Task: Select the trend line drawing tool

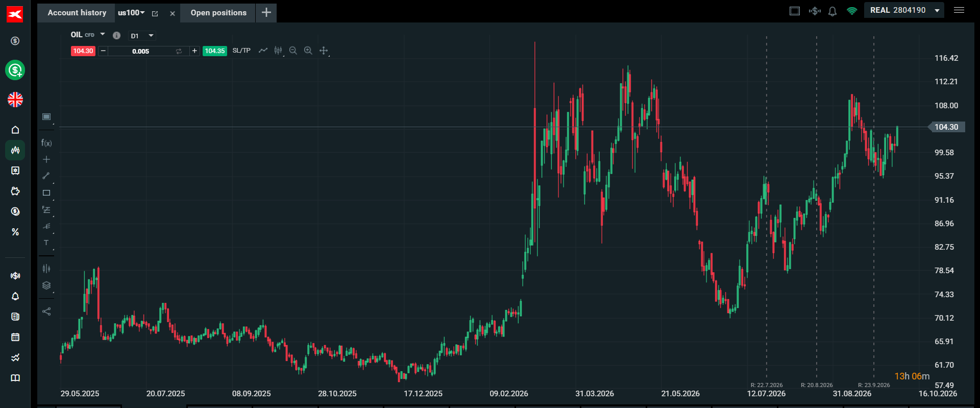Action: tap(46, 176)
